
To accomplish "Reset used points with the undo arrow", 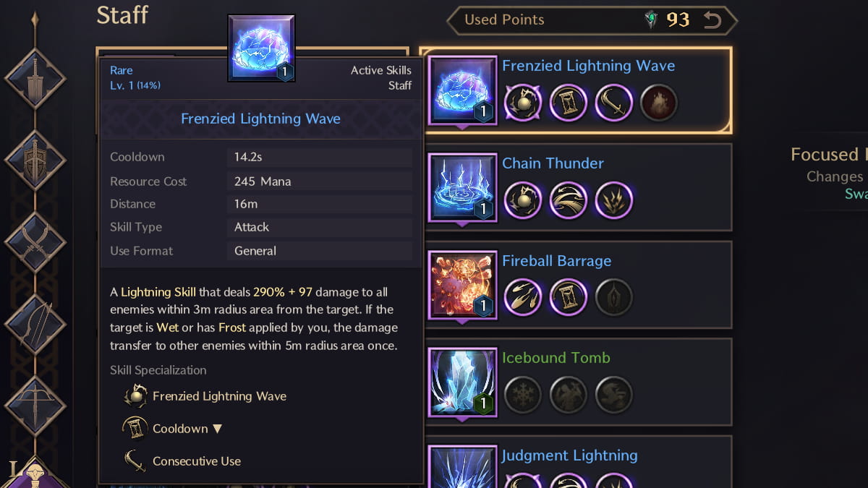I will (x=712, y=20).
